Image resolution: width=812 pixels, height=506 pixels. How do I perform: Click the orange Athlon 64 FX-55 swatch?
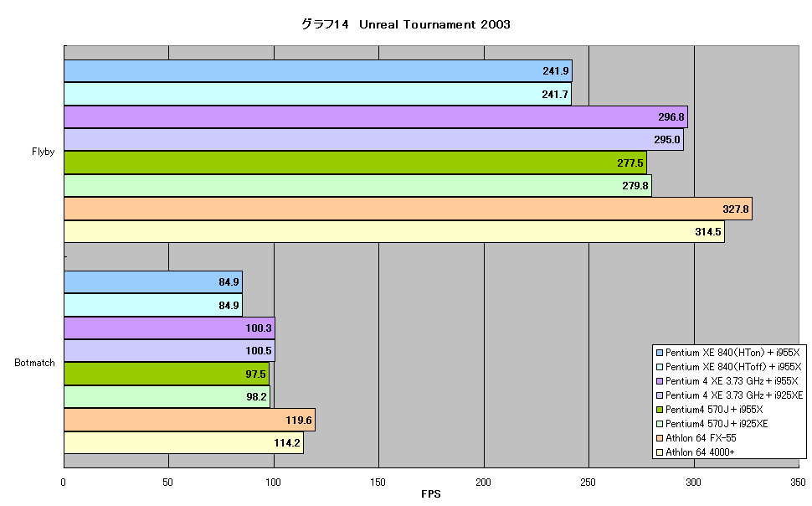coord(660,438)
